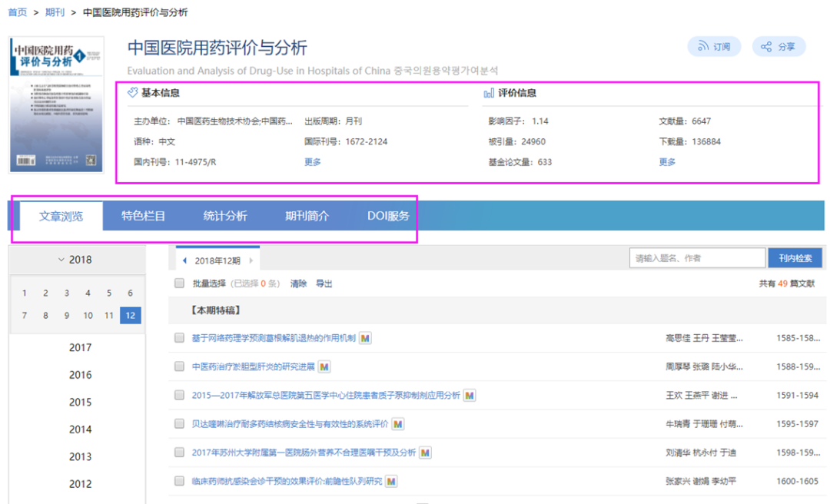Click the M icon beside 中医药治疗淤胆型肝炎的研究进展
Screen dimensions: 830x504
(324, 366)
